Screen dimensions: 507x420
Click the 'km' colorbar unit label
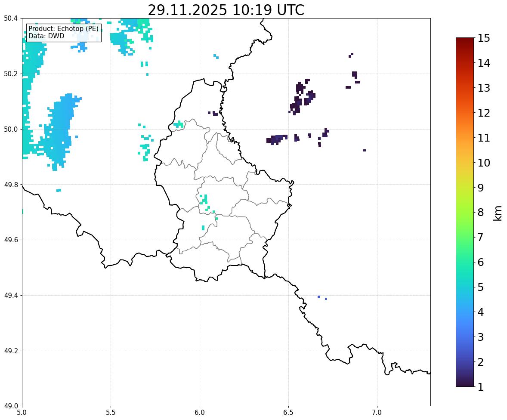pos(498,213)
